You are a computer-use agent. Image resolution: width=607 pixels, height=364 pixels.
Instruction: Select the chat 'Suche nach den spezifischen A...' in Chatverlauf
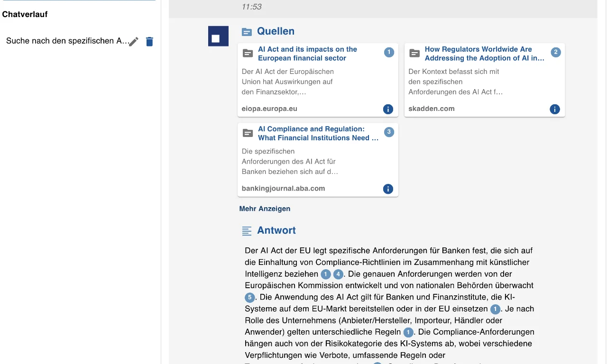[x=65, y=41]
